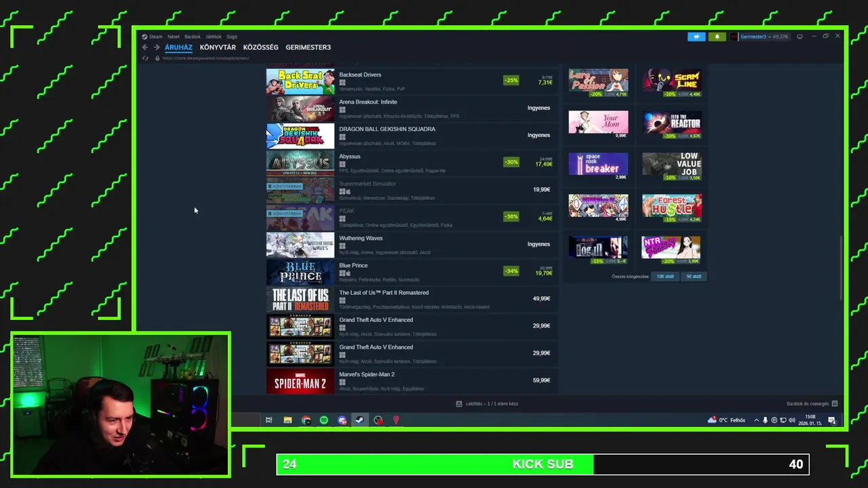Browse games under 10€ button

665,277
